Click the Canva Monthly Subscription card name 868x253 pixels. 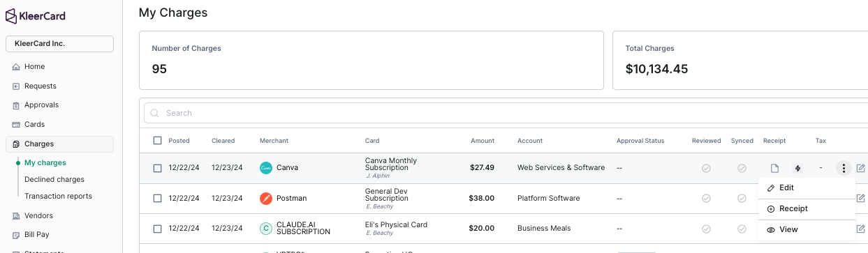pos(391,164)
